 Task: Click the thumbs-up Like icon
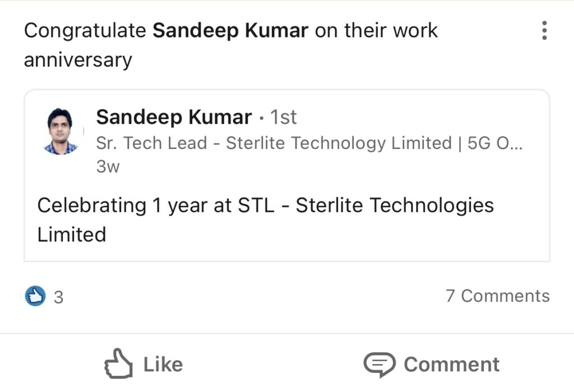pos(118,363)
